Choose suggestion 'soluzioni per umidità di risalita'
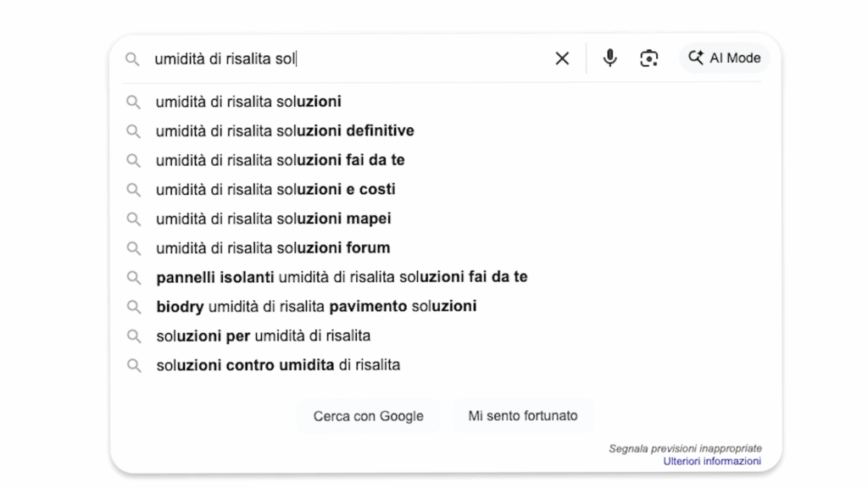This screenshot has width=868, height=488. [263, 335]
